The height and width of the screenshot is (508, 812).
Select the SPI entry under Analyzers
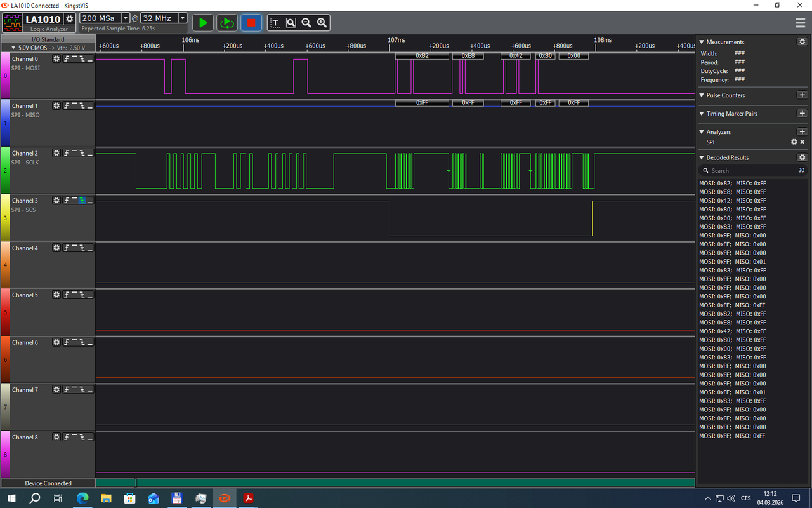(x=710, y=142)
